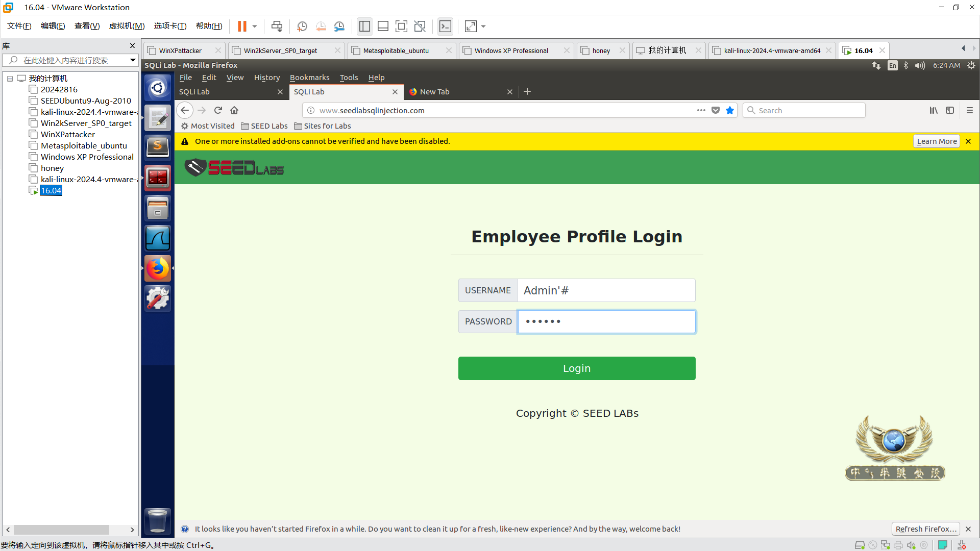Image resolution: width=980 pixels, height=551 pixels.
Task: Open Wireshark from the Ubuntu launcher
Action: [158, 238]
